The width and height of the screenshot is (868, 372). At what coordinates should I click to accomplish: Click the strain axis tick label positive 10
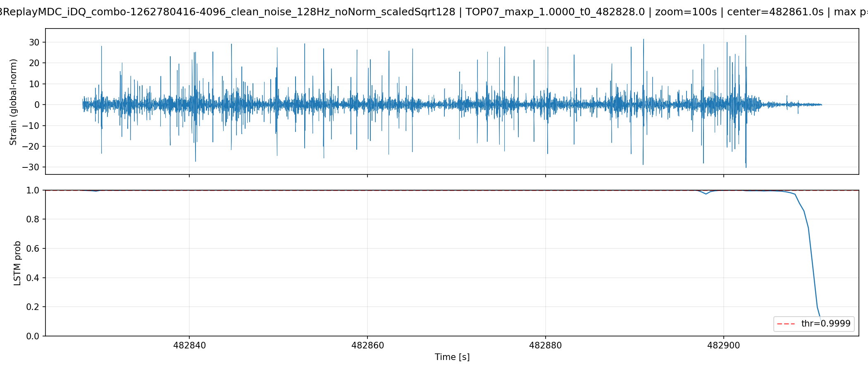tap(34, 84)
